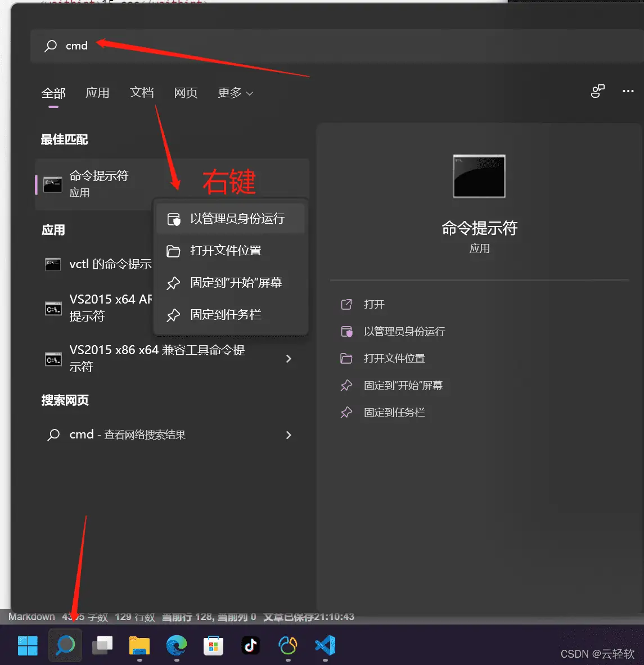The image size is (644, 665).
Task: Click large 命令提示符 preview thumbnail
Action: (479, 176)
